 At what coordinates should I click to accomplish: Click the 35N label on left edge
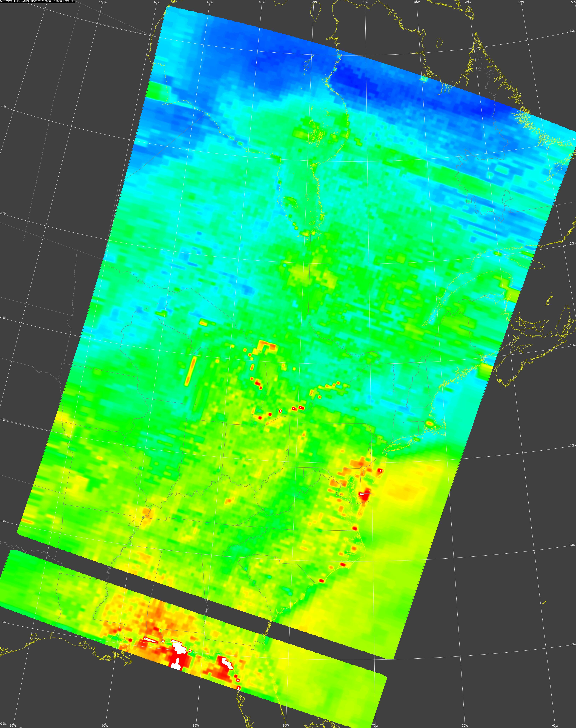coord(3,521)
